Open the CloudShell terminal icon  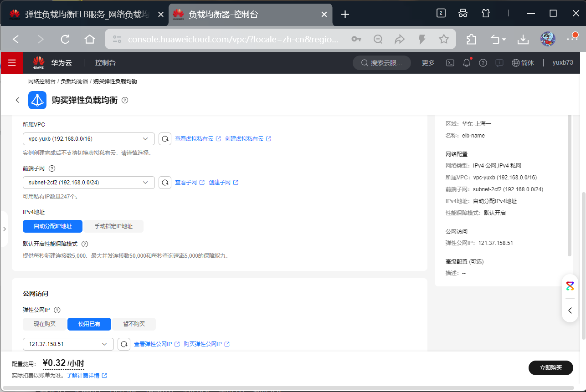click(450, 63)
